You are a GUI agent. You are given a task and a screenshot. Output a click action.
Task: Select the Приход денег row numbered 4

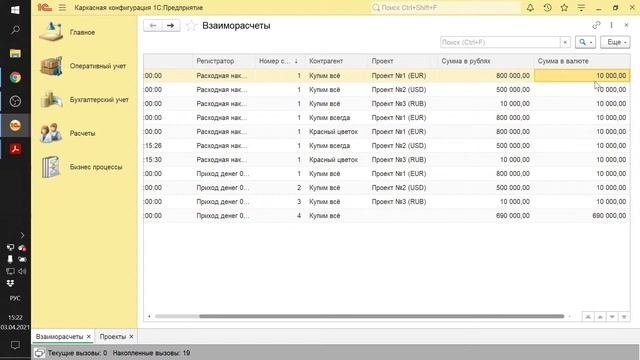387,216
